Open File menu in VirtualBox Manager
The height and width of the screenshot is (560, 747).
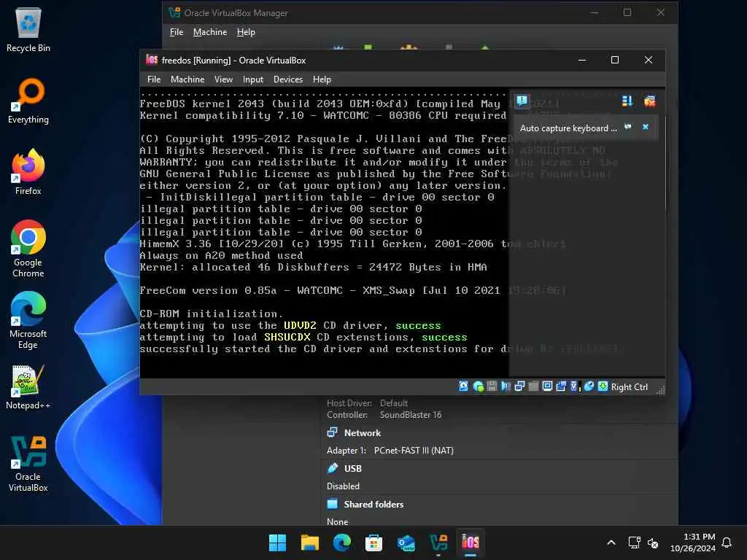coord(177,32)
